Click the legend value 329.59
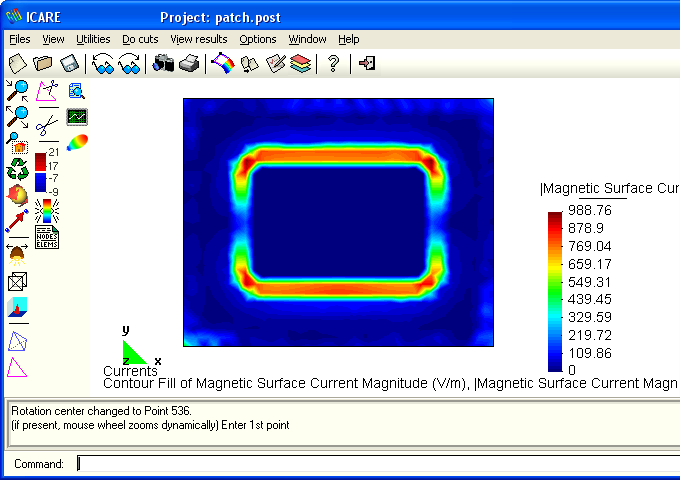Viewport: 680px width, 480px height. click(589, 317)
